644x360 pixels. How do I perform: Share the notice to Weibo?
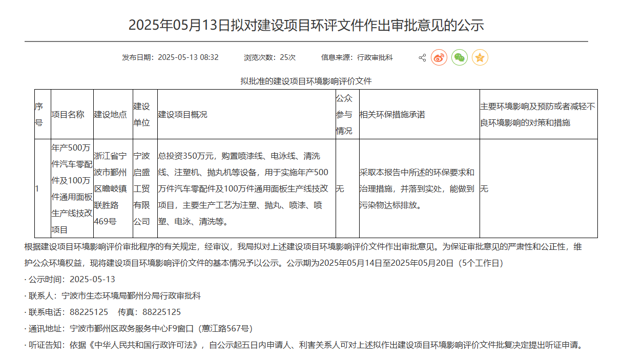[439, 57]
